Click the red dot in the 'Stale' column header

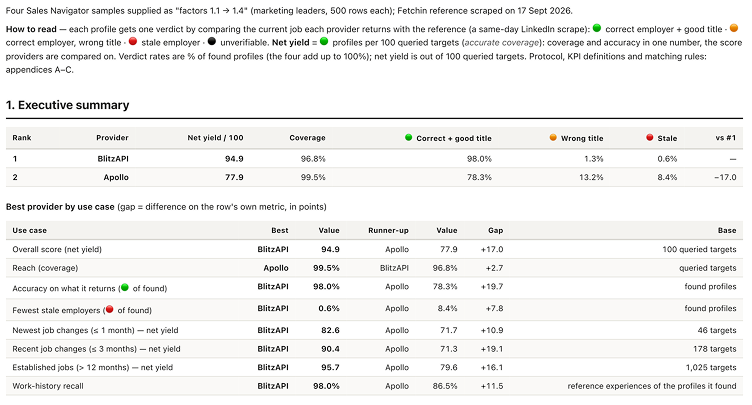tap(650, 138)
